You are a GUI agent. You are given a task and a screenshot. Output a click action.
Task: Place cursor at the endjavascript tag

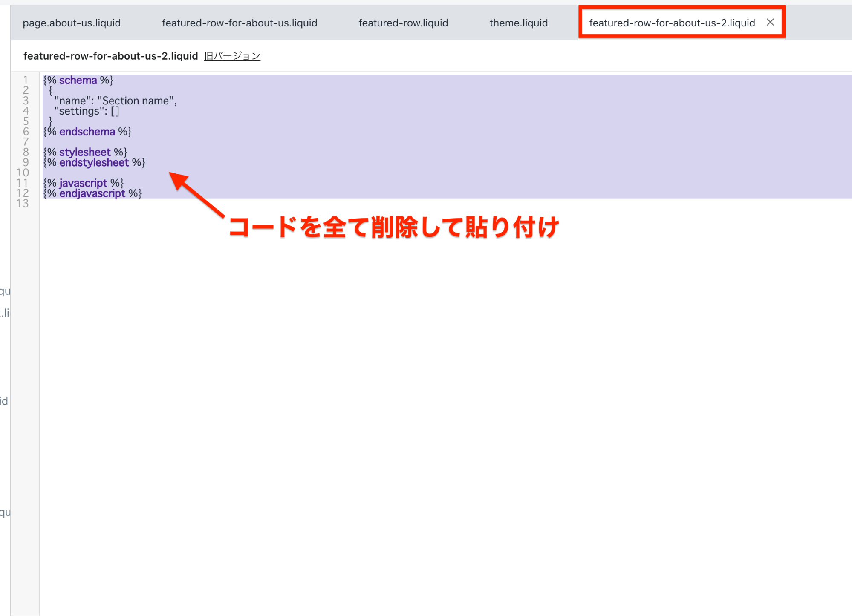point(92,193)
